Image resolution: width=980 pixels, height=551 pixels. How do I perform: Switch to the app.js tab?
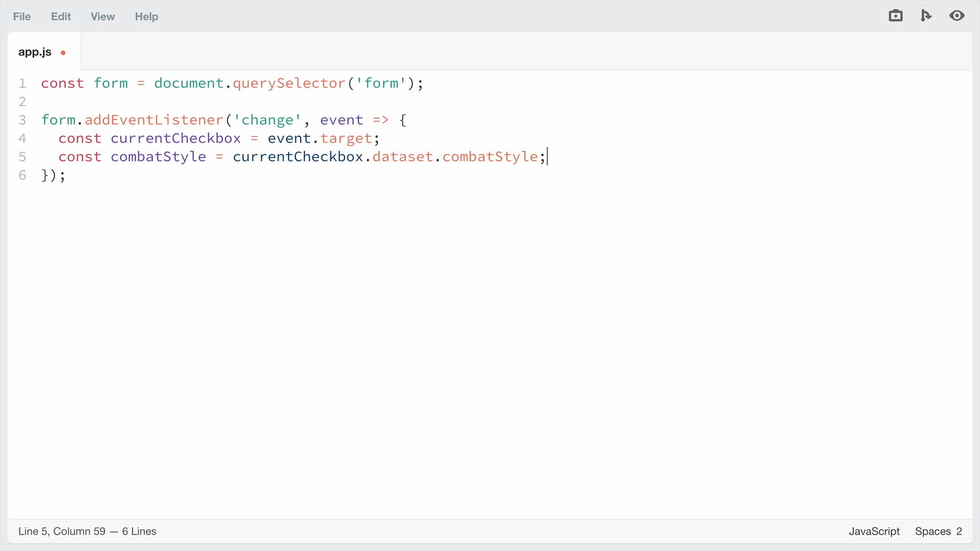34,52
